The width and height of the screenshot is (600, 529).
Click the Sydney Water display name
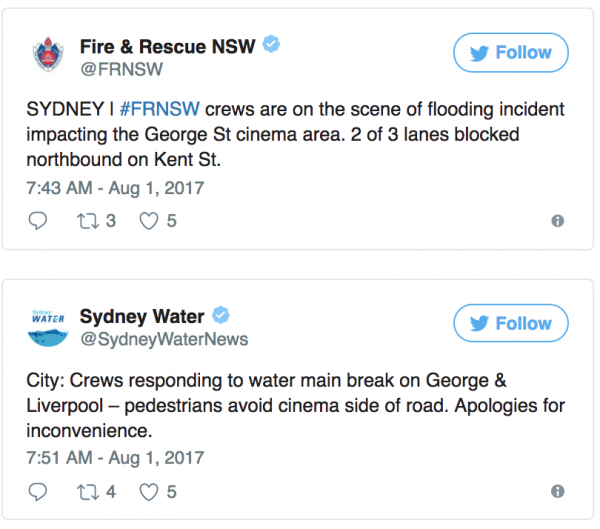[x=141, y=317]
